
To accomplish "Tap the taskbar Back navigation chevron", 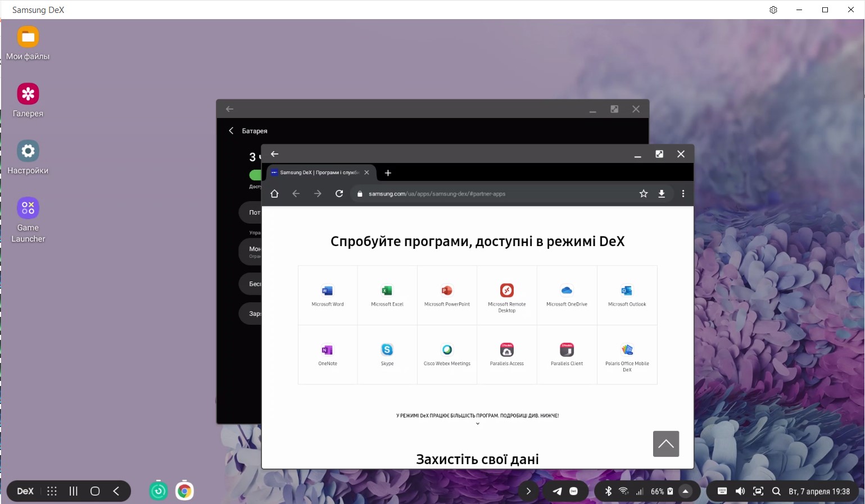I will (x=116, y=491).
